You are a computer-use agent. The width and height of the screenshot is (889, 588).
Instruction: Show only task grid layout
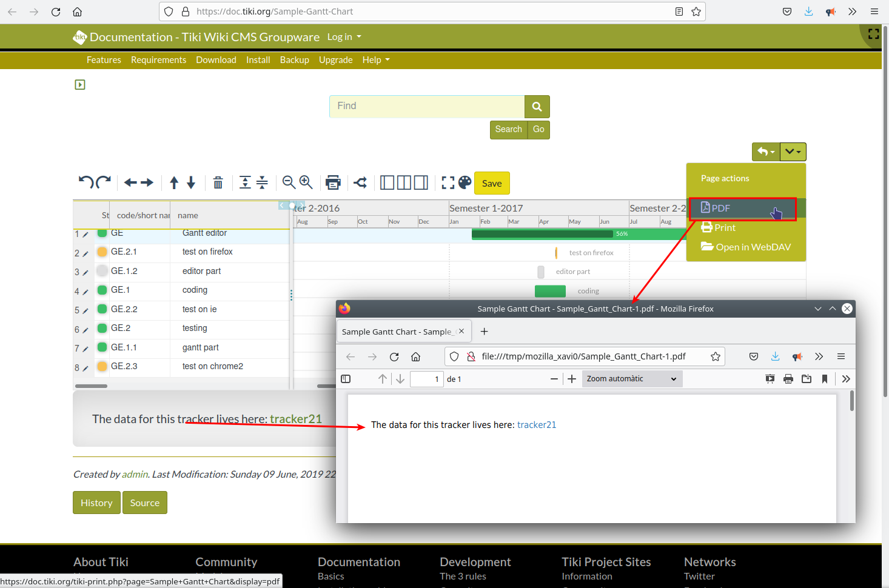click(387, 182)
